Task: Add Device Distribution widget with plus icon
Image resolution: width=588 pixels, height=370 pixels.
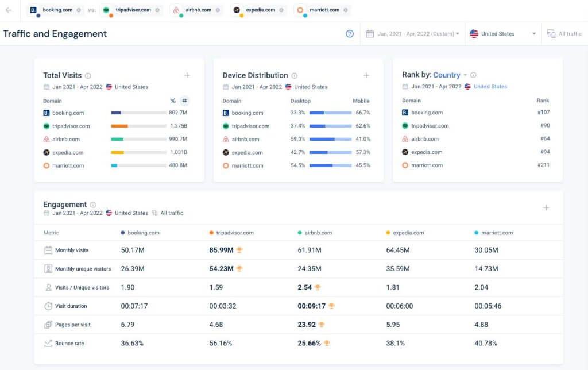Action: point(366,75)
